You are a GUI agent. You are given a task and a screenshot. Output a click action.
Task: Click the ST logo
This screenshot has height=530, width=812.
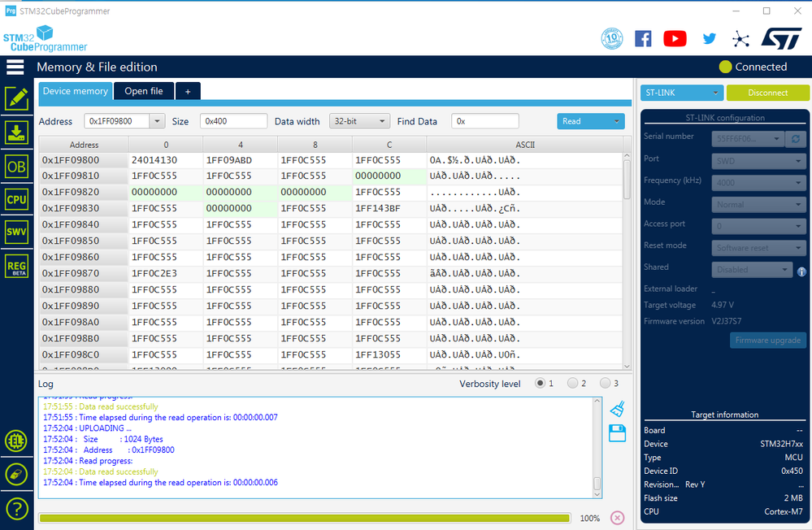tap(781, 39)
